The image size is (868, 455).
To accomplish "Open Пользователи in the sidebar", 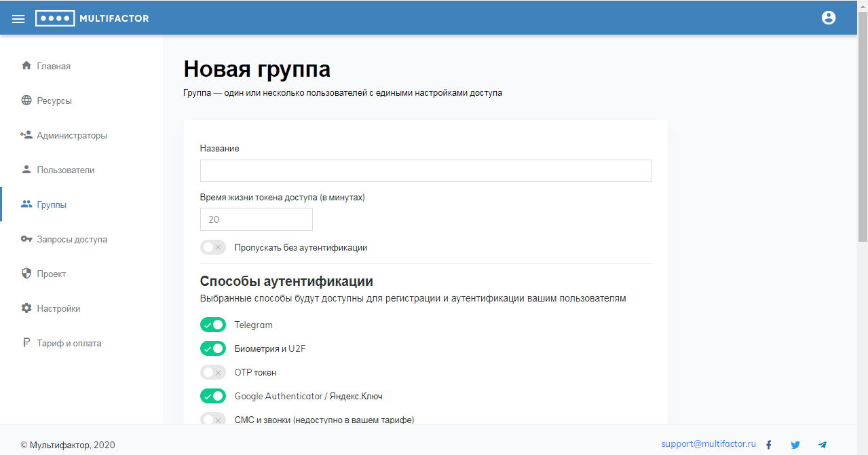I will [65, 170].
